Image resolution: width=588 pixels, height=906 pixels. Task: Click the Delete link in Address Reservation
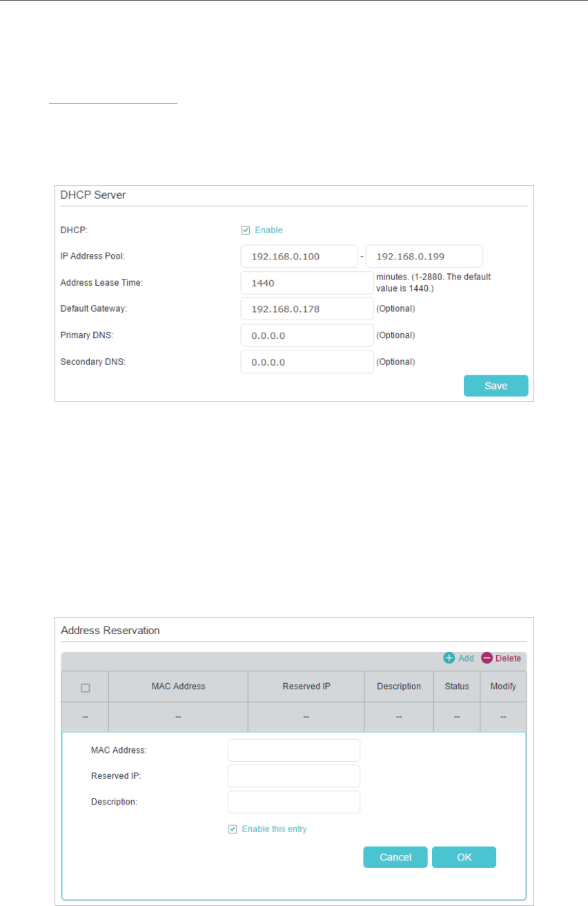[508, 658]
